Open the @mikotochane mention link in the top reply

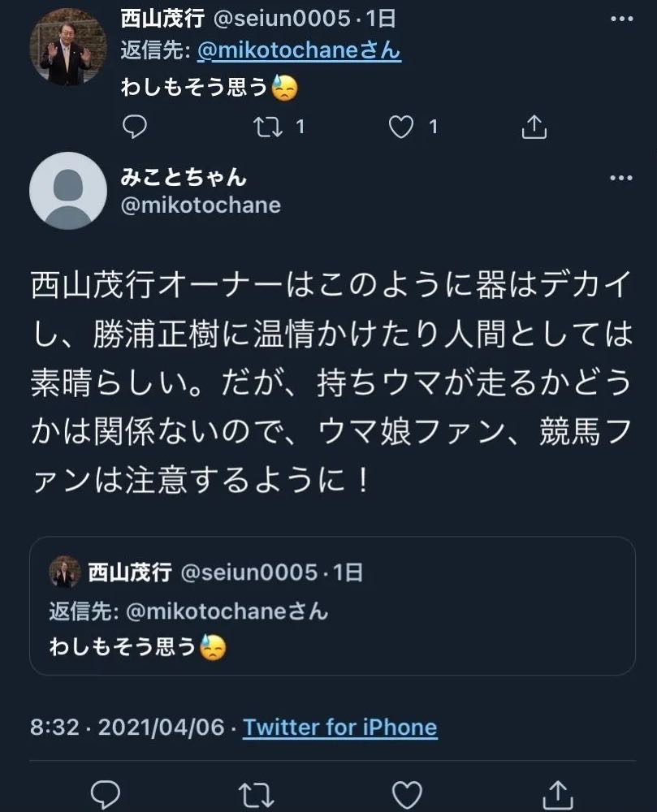(299, 51)
